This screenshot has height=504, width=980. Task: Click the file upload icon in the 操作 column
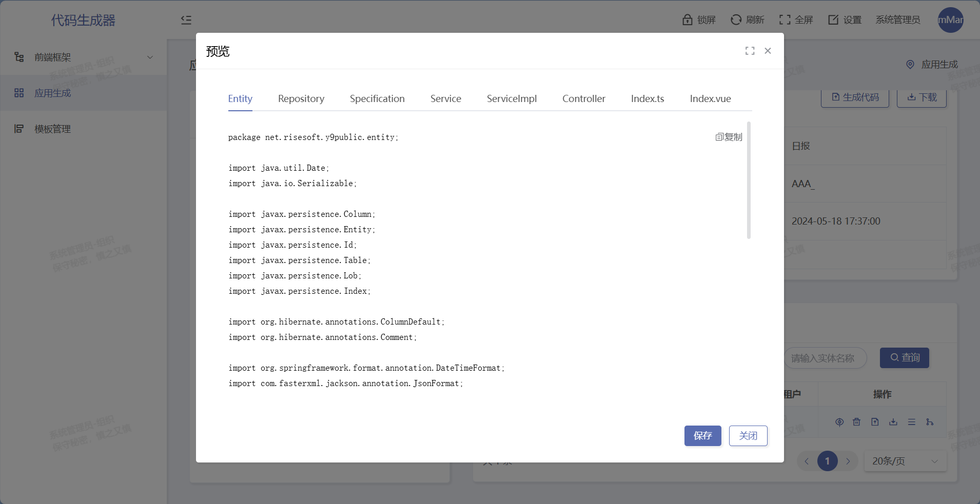875,422
